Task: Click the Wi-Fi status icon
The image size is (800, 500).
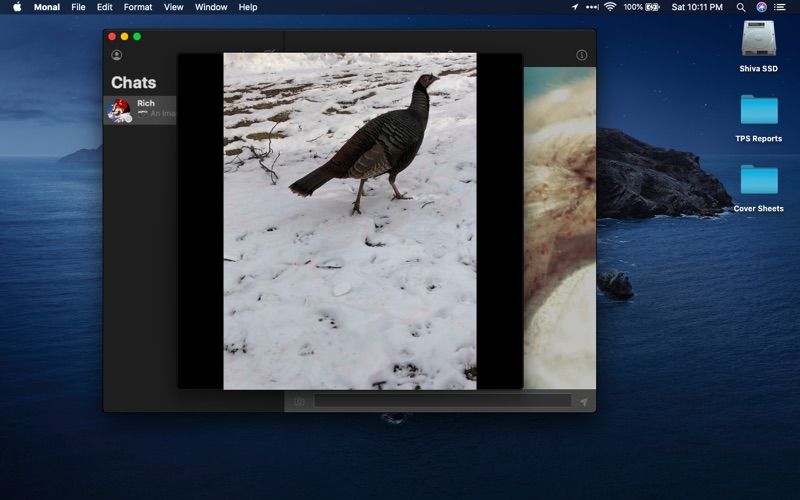Action: [x=610, y=7]
